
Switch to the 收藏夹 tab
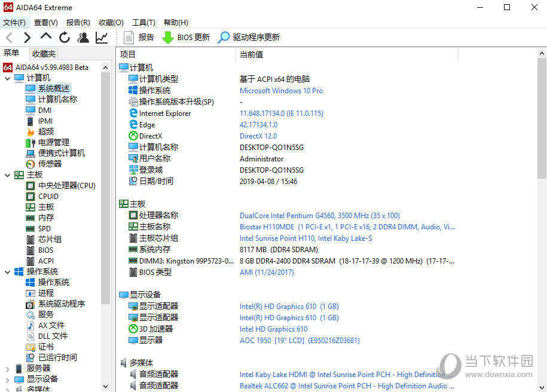click(x=44, y=54)
